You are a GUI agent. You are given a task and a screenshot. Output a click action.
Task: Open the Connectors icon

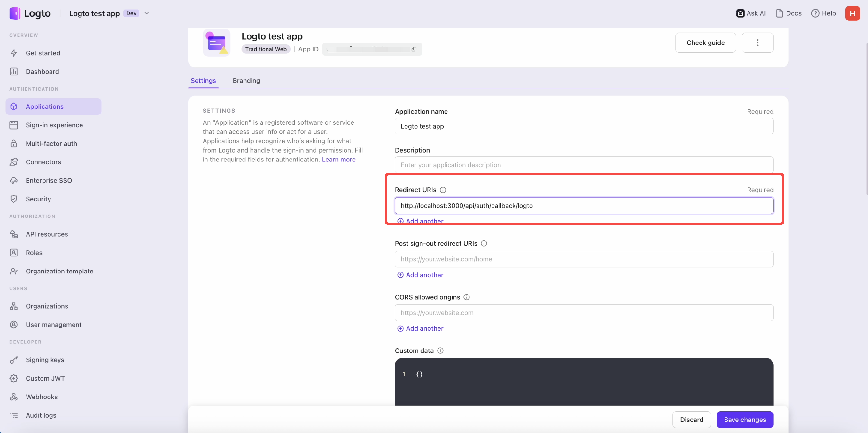point(14,162)
